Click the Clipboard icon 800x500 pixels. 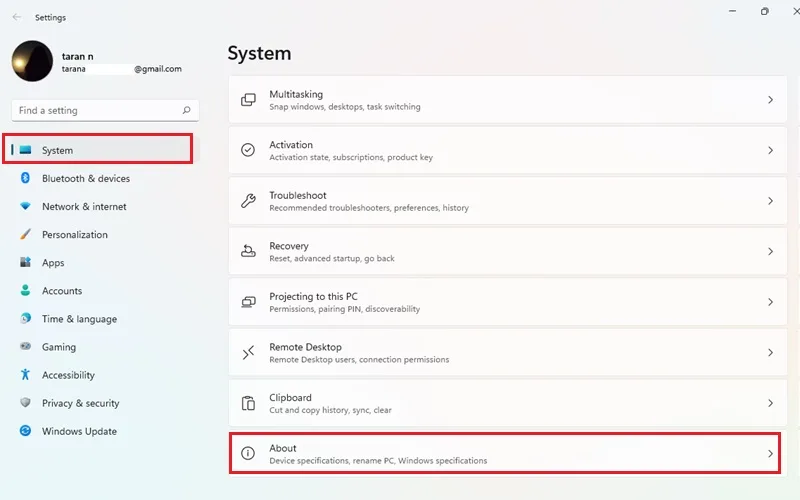(248, 403)
